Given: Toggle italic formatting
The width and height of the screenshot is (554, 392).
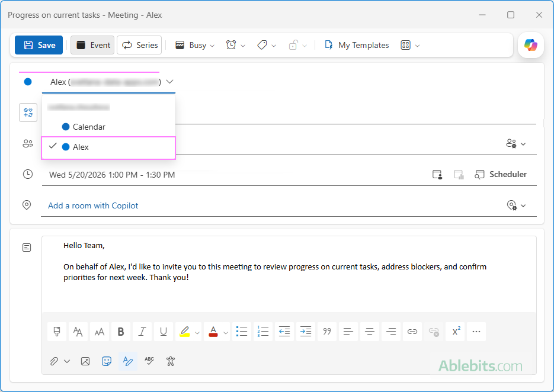Looking at the screenshot, I should (142, 331).
